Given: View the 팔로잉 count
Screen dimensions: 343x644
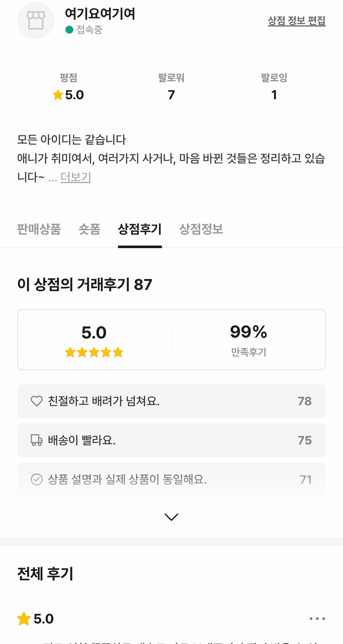Looking at the screenshot, I should pos(274,95).
